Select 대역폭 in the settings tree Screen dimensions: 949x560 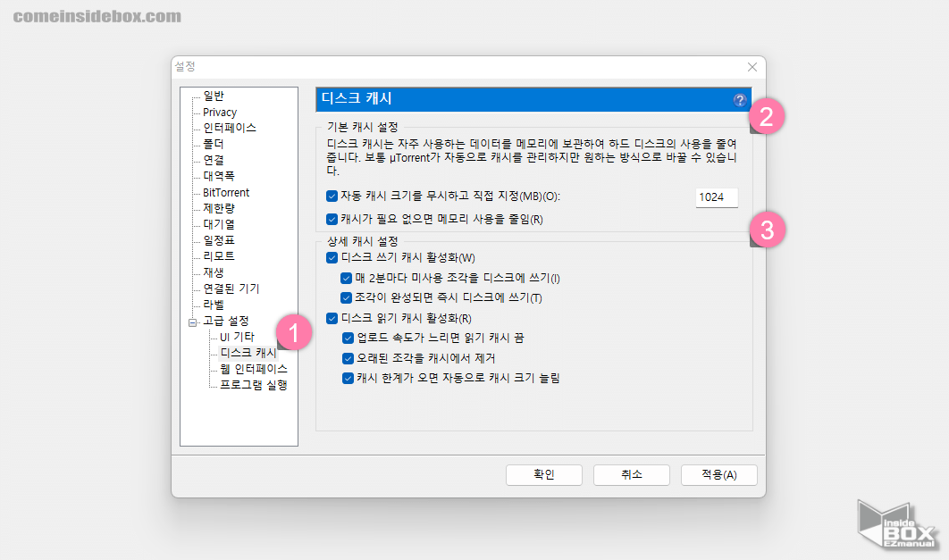tap(219, 176)
